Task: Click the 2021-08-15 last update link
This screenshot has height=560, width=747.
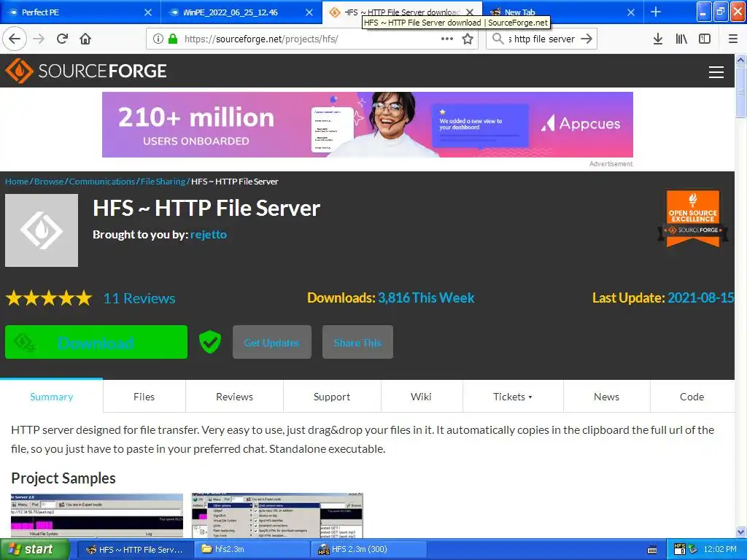Action: (701, 297)
